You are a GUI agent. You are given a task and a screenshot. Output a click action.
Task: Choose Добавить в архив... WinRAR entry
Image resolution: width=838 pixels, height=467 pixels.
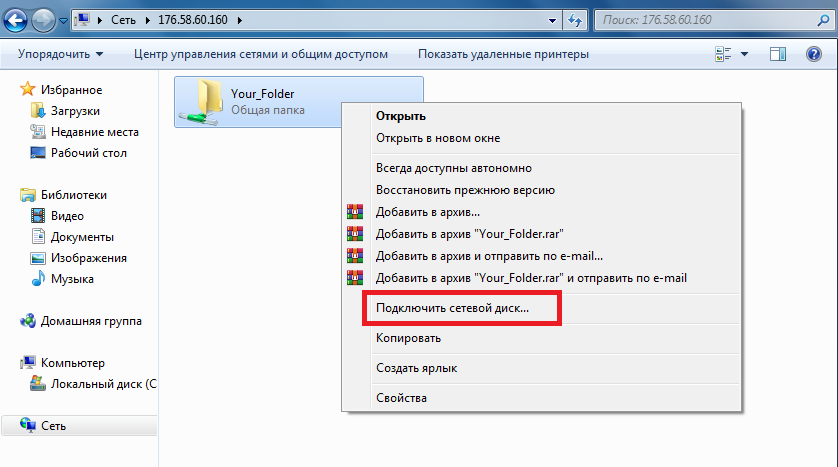[428, 212]
